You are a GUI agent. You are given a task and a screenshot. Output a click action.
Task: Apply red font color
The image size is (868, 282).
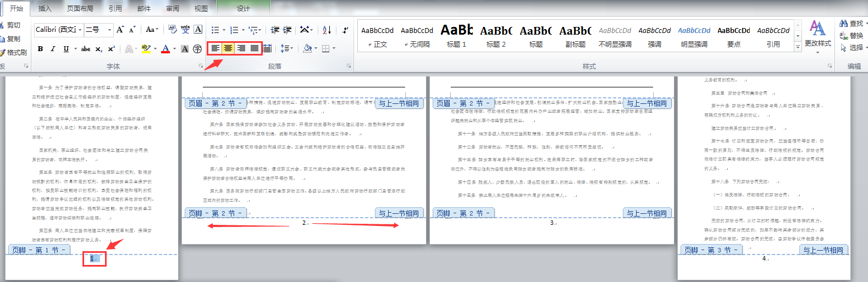[x=165, y=49]
